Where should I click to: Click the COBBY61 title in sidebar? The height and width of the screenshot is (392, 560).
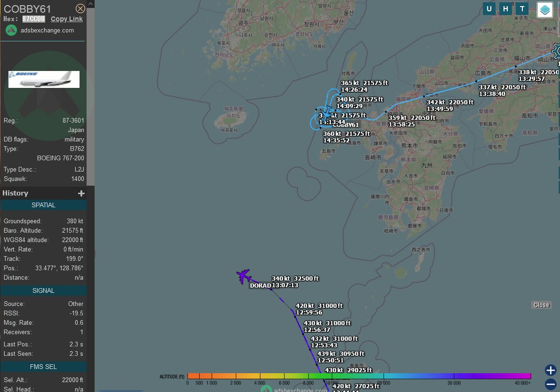click(27, 9)
